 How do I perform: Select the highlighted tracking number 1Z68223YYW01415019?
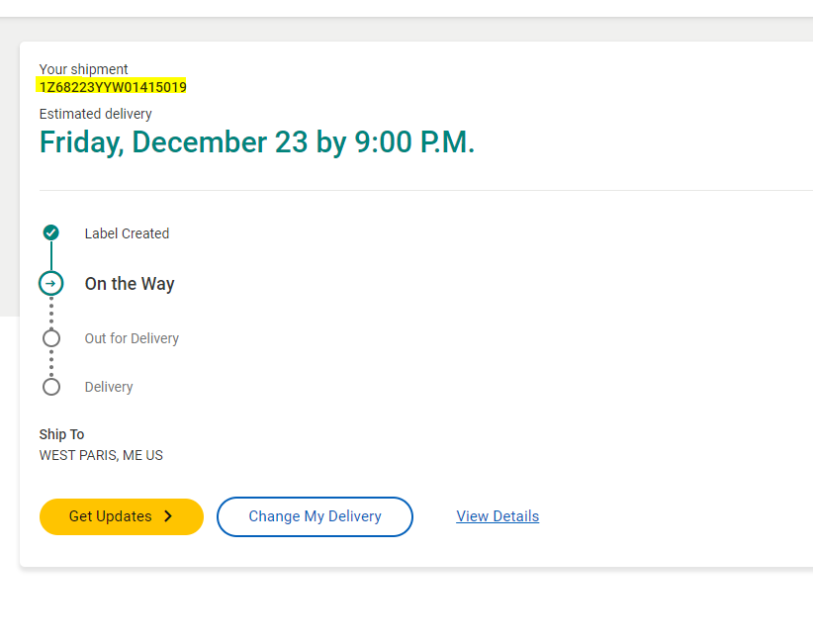click(113, 87)
